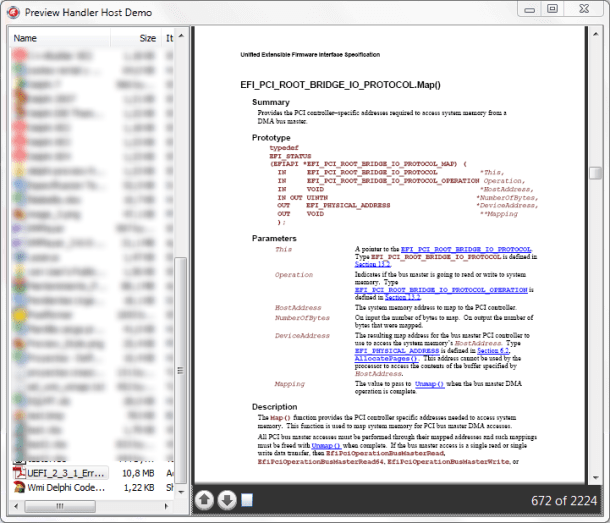Sort file list by Size column
Image resolution: width=610 pixels, height=523 pixels.
pos(146,38)
